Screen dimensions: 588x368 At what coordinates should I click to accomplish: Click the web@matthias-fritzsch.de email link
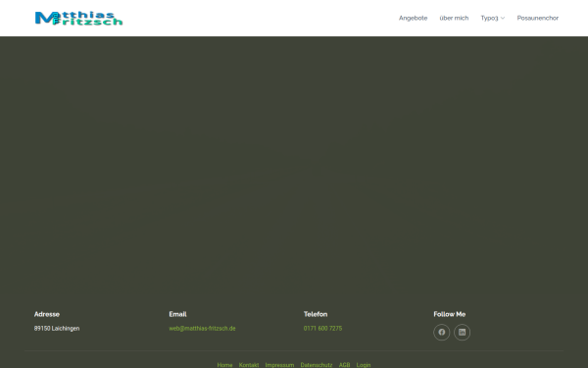(202, 328)
